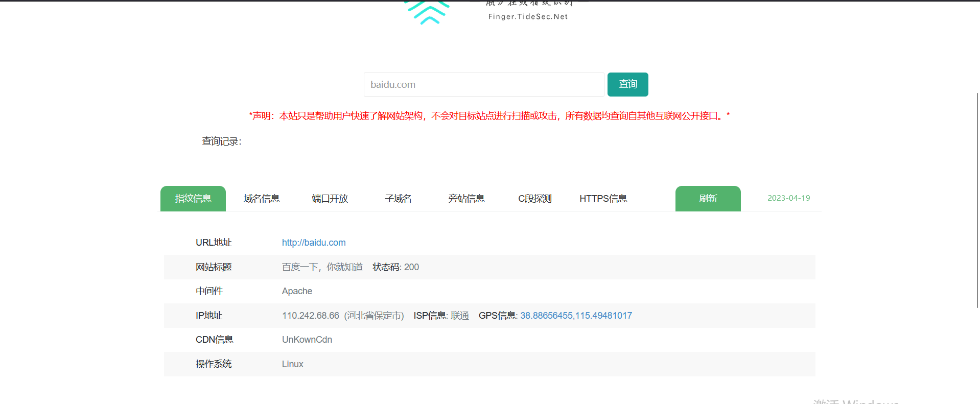Click the IP地址 row label

pos(209,316)
